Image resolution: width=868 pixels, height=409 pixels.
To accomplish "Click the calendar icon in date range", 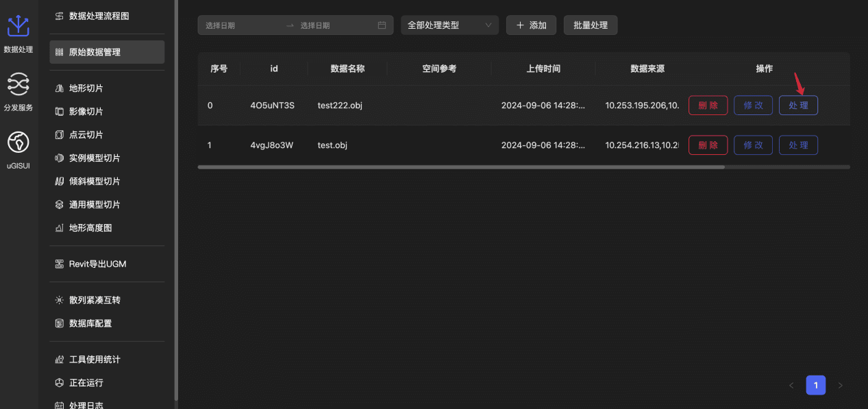I will pos(382,25).
